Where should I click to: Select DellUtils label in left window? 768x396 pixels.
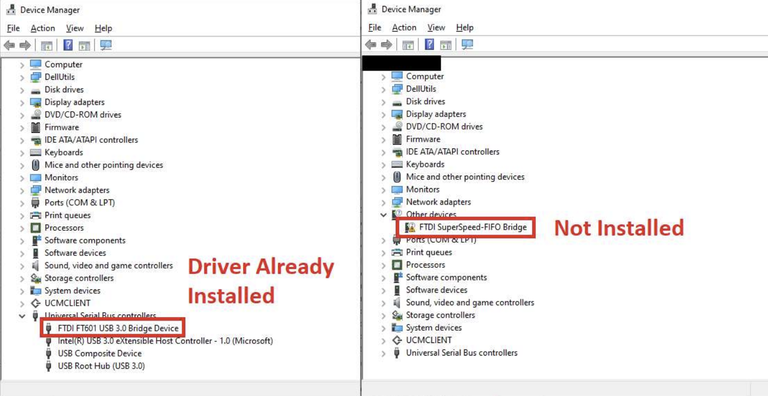[x=59, y=77]
